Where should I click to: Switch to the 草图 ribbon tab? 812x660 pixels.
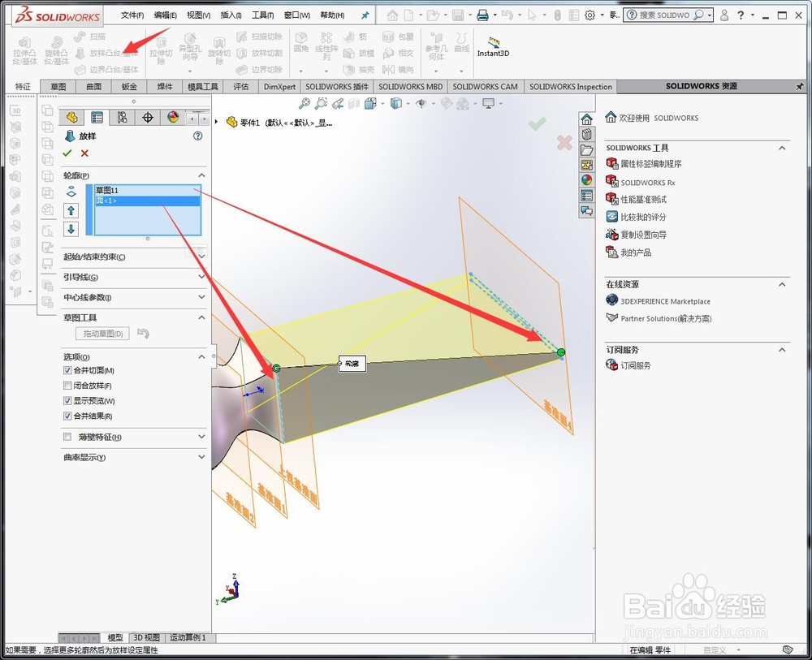point(58,86)
